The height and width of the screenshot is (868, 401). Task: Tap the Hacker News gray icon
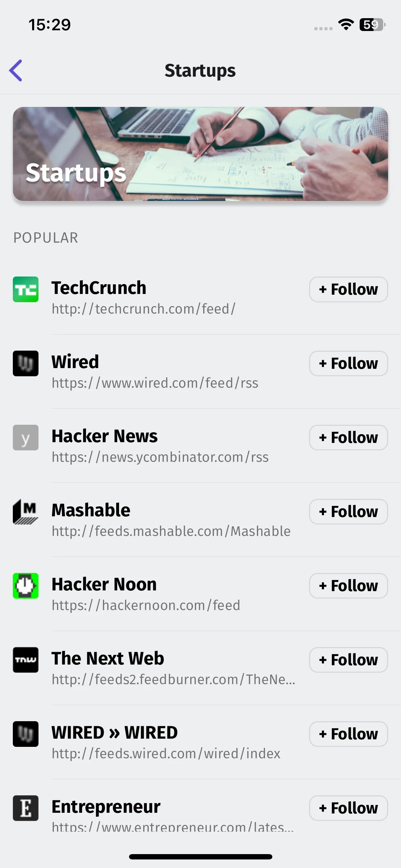click(x=26, y=438)
